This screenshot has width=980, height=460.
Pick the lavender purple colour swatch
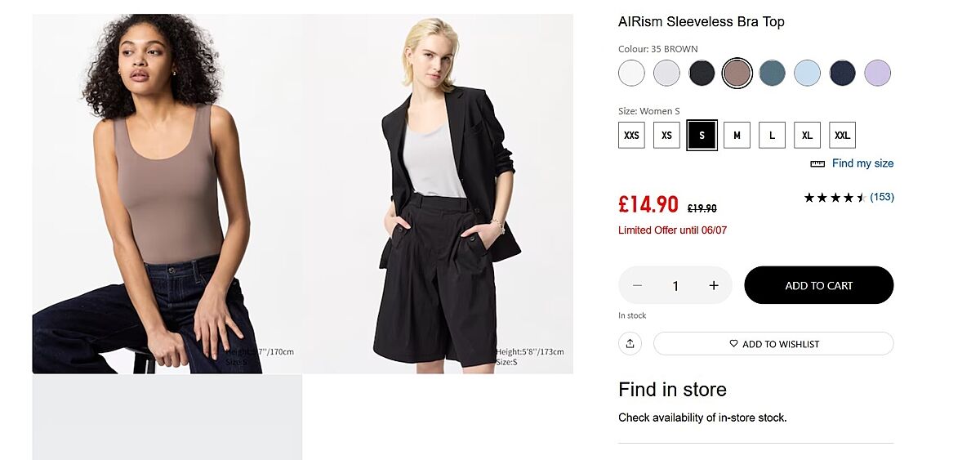[877, 74]
